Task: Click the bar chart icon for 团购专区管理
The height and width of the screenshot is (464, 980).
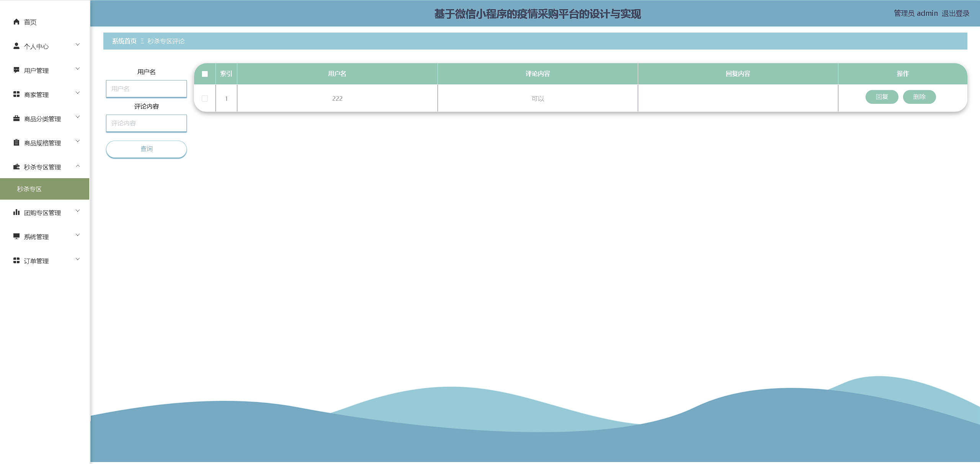Action: point(16,212)
